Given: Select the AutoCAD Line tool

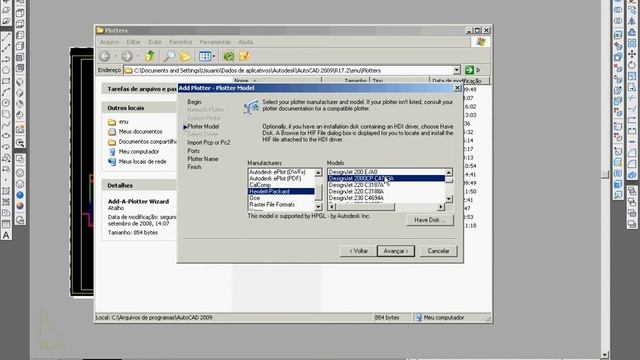Looking at the screenshot, I should point(6,37).
